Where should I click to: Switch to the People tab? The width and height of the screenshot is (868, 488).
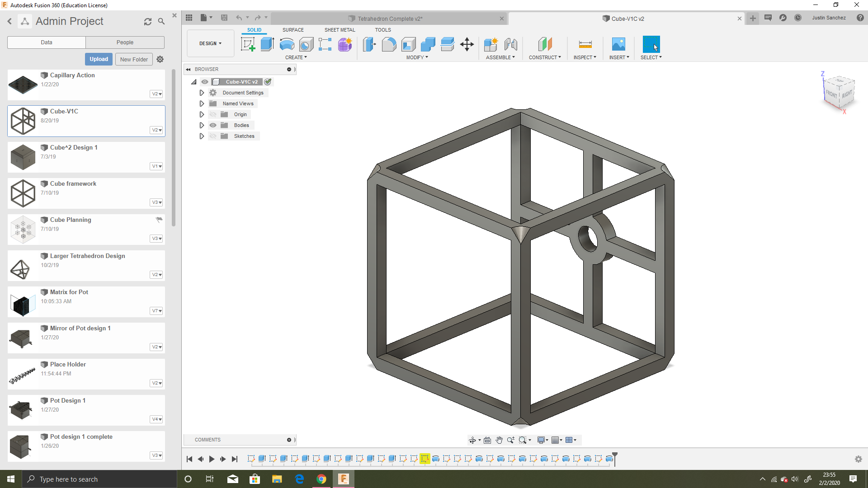tap(125, 42)
